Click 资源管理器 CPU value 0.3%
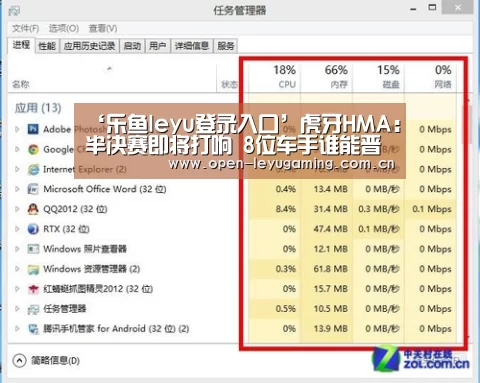The width and height of the screenshot is (480, 383). point(286,269)
